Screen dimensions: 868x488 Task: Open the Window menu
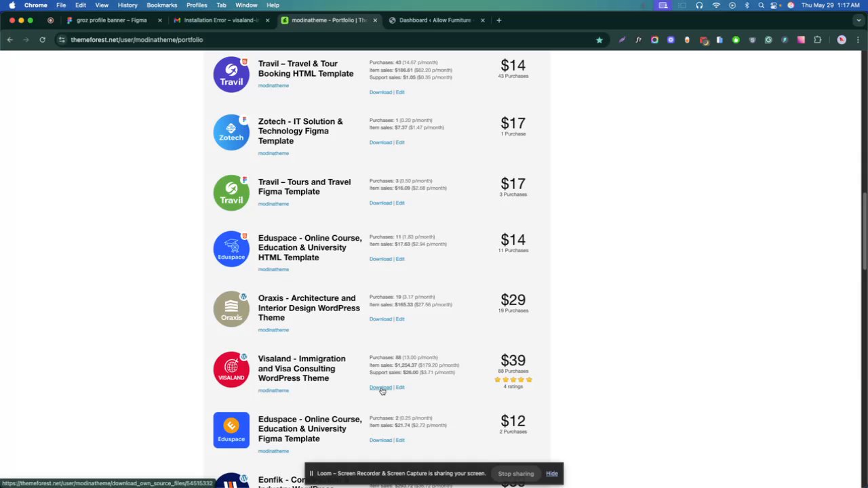[246, 5]
